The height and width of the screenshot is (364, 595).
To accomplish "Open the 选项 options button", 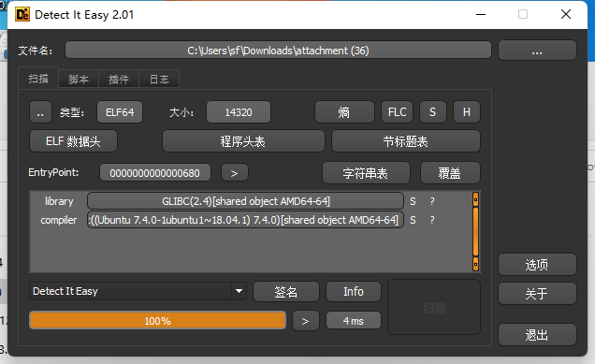I will [537, 265].
